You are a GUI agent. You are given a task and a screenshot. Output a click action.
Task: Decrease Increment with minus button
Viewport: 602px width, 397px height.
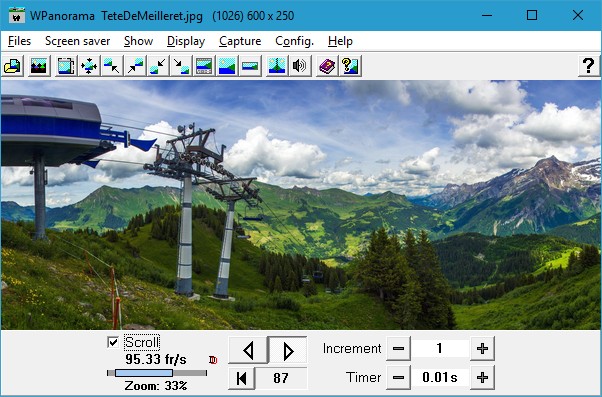click(x=398, y=349)
